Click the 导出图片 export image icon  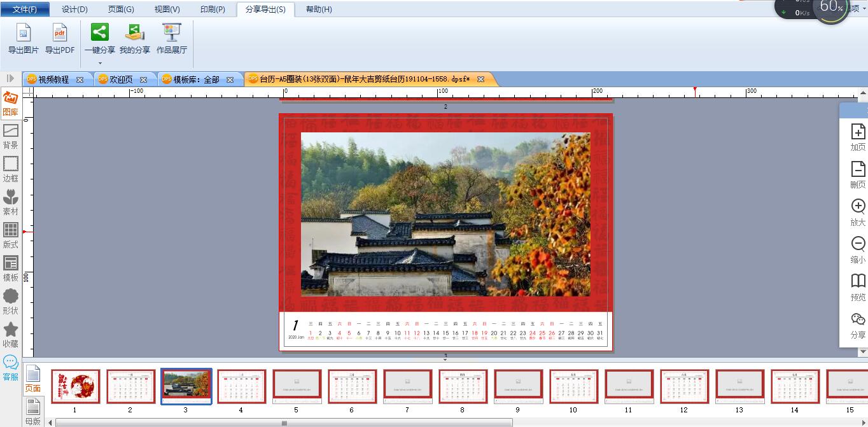click(24, 32)
